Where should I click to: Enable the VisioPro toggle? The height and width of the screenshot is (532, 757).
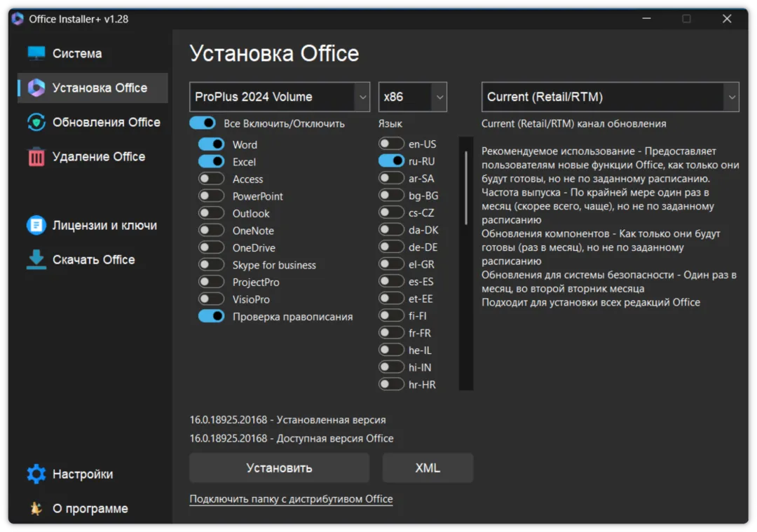pos(212,299)
